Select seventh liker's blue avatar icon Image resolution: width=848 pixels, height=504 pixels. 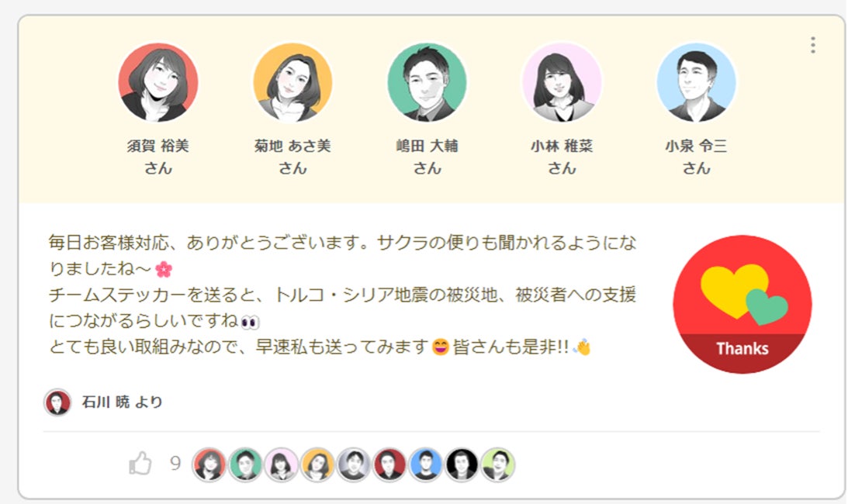426,464
